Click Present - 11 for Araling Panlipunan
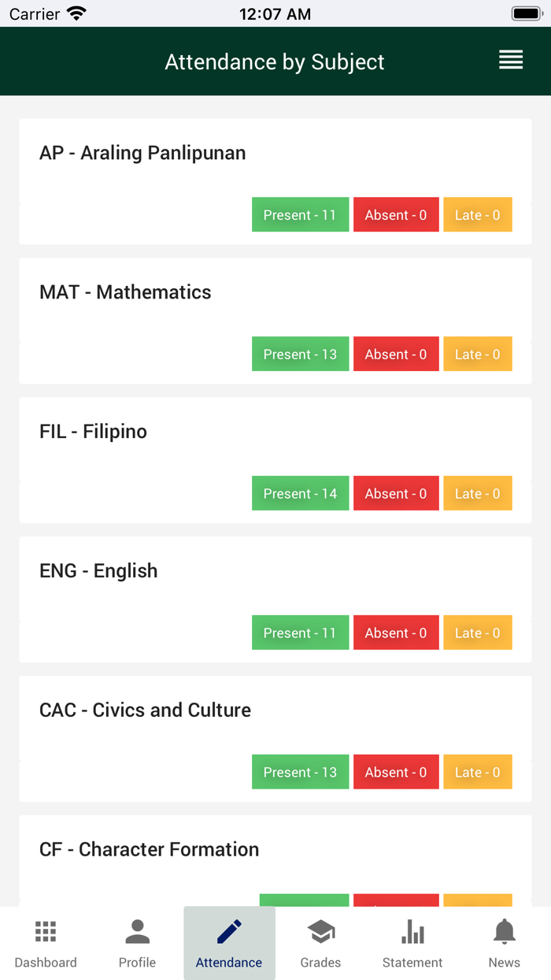 pos(300,215)
